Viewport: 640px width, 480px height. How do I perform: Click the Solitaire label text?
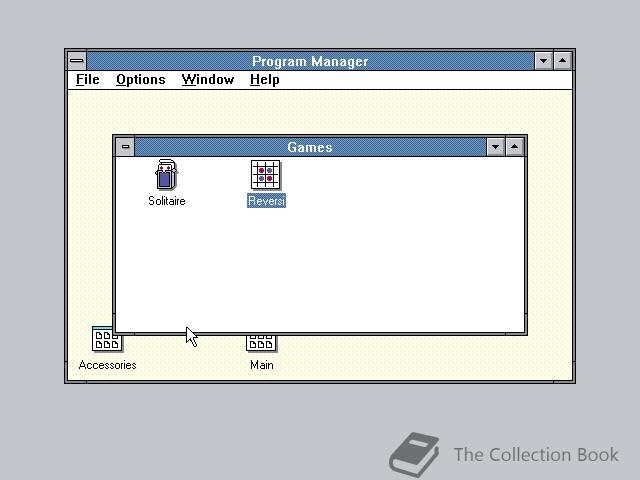pyautogui.click(x=167, y=201)
